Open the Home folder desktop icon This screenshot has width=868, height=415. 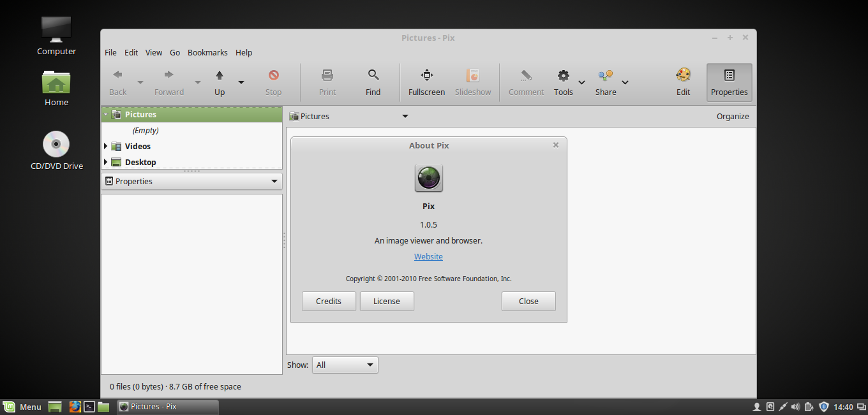pos(56,88)
